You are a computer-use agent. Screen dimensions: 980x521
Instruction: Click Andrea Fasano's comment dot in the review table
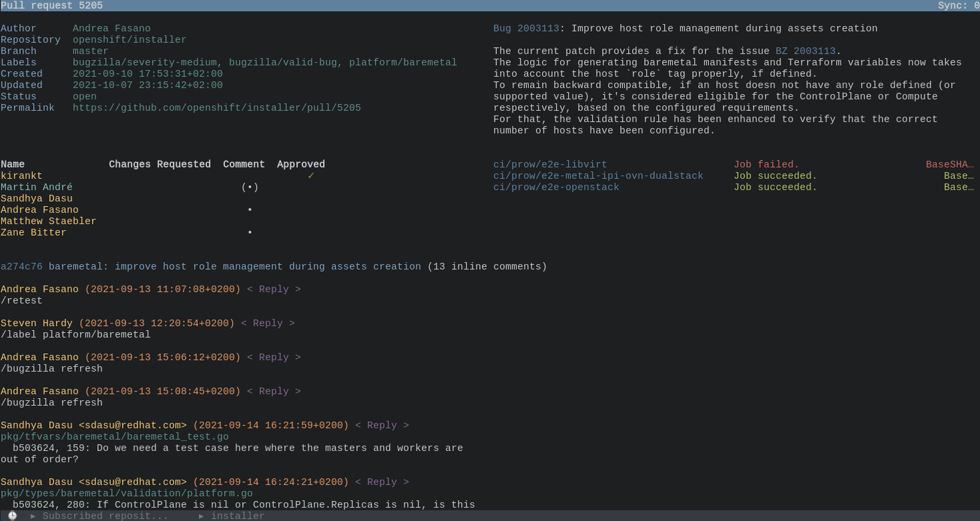(250, 210)
